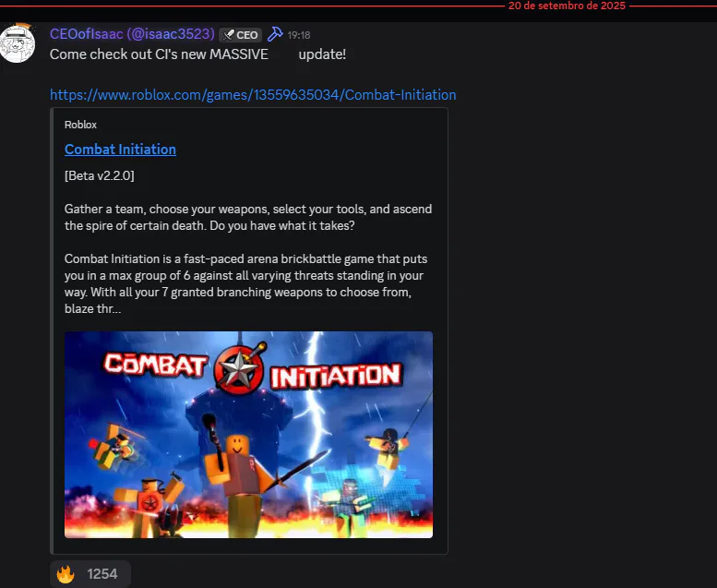
Task: Click the star emblem in the game banner
Action: click(239, 369)
